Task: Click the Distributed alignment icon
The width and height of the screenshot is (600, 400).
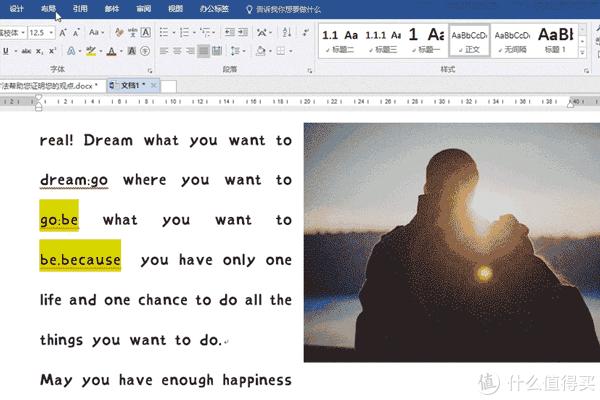Action: point(217,51)
